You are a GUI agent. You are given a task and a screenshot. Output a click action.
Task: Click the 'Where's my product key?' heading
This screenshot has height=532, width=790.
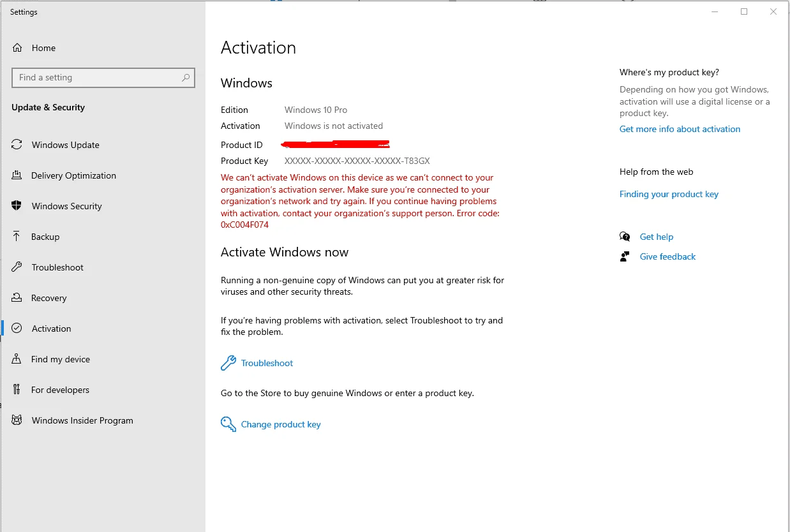coord(669,72)
